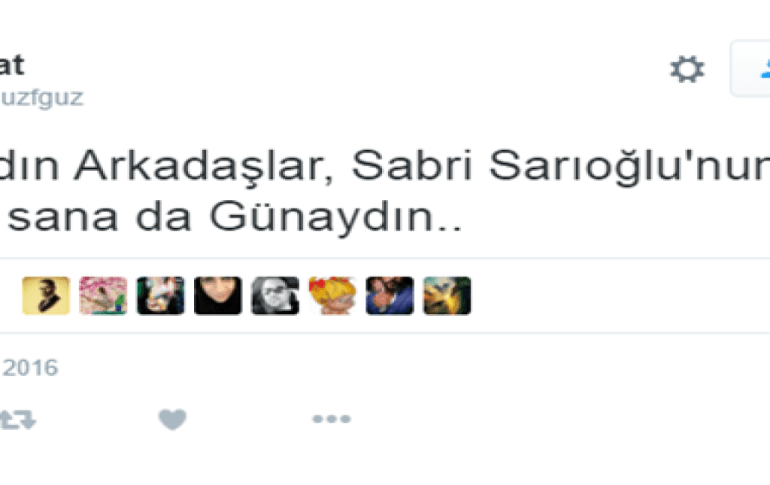Open the dark avatar with black hair
This screenshot has height=485, width=770.
pyautogui.click(x=218, y=296)
